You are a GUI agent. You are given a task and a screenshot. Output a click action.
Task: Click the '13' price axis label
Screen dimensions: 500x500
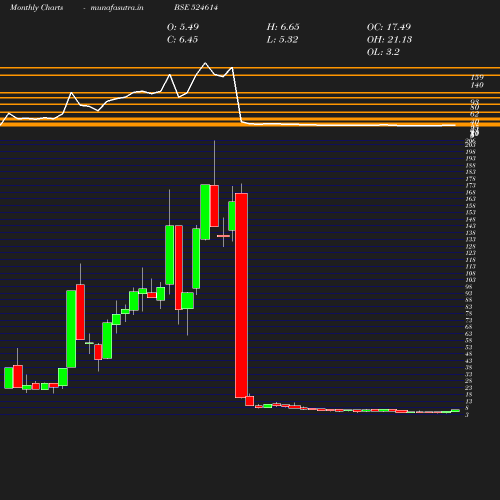pos(469,401)
